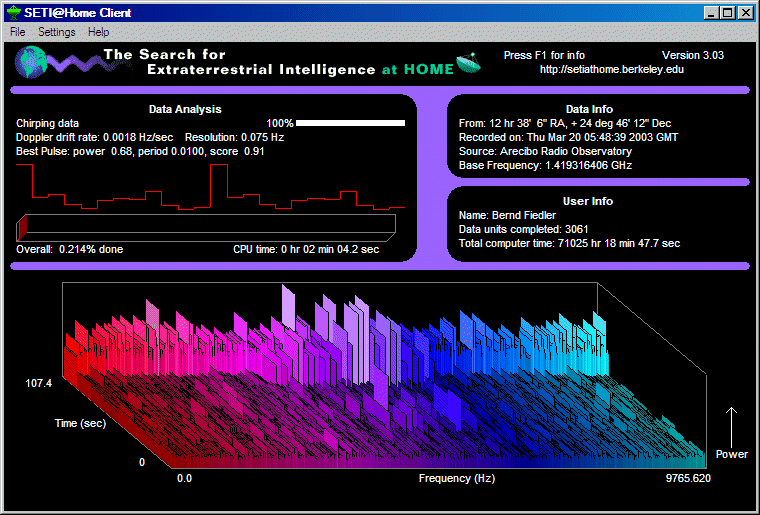Maximize the SETI@Home Client window

point(728,13)
